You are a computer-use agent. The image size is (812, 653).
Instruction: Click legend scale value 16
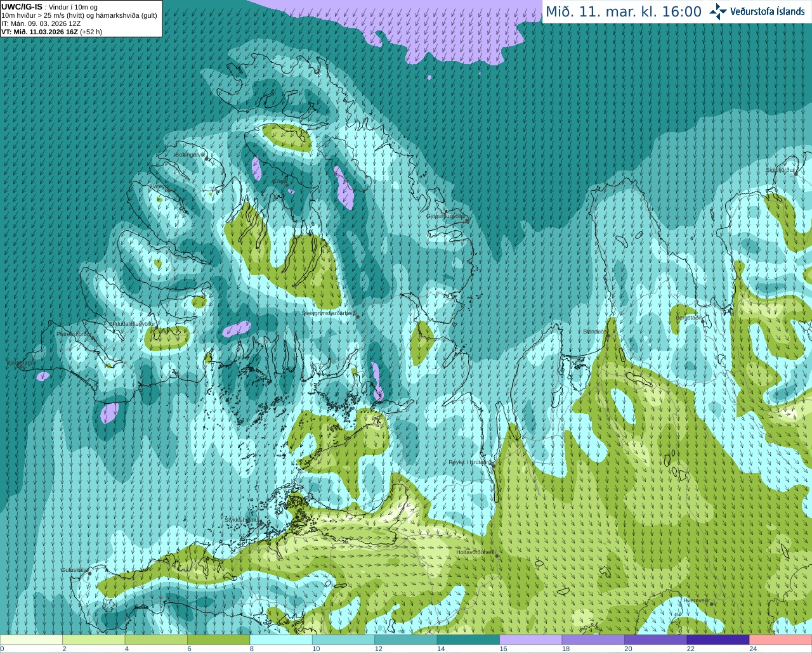503,649
